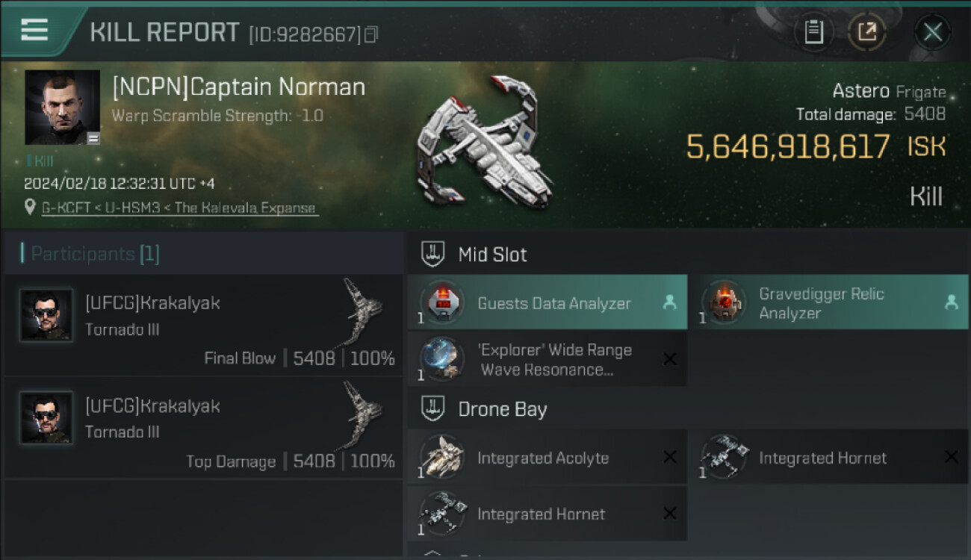Click Captain Norman's portrait
Viewport: 971px width, 560px height.
click(63, 108)
